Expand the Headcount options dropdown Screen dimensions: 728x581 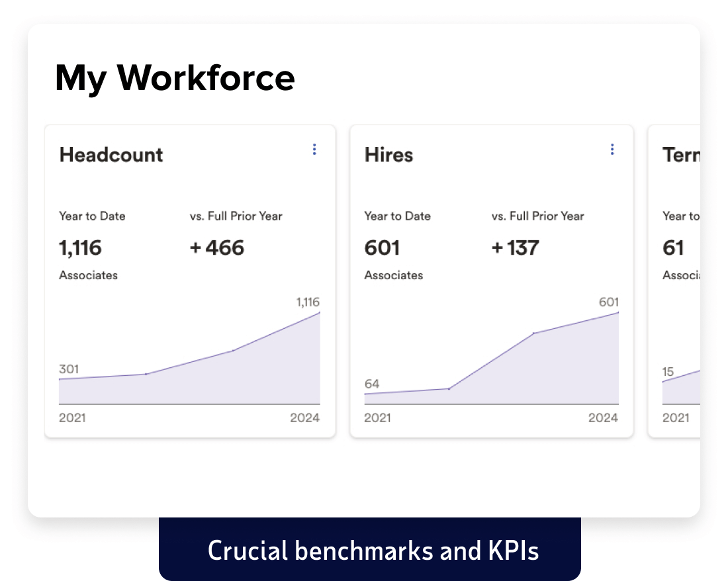(x=314, y=150)
